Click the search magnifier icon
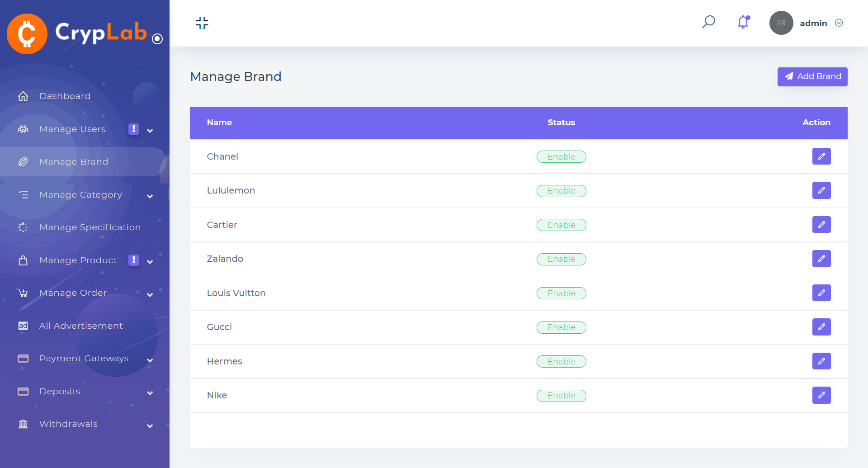Image resolution: width=868 pixels, height=468 pixels. coord(708,22)
